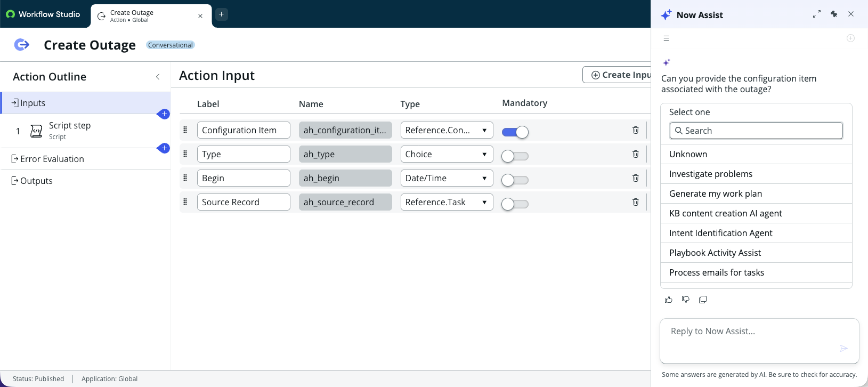Open a new tab with plus button

point(222,14)
